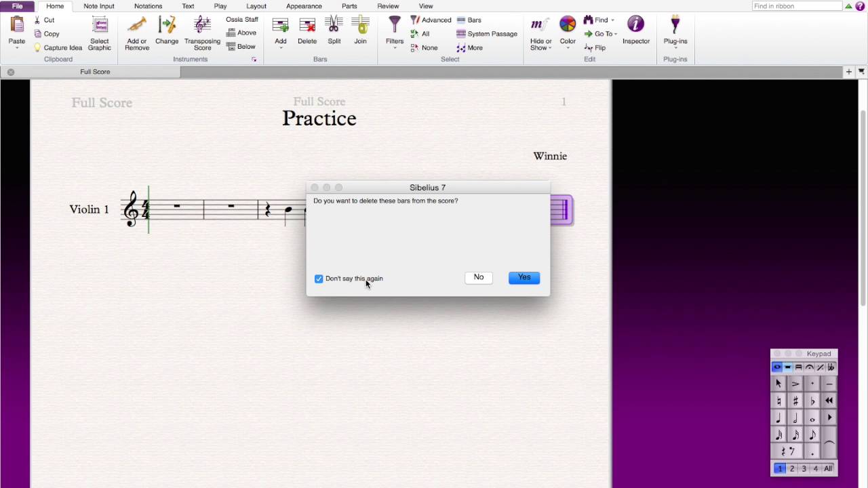Click the Flip button

coord(594,47)
